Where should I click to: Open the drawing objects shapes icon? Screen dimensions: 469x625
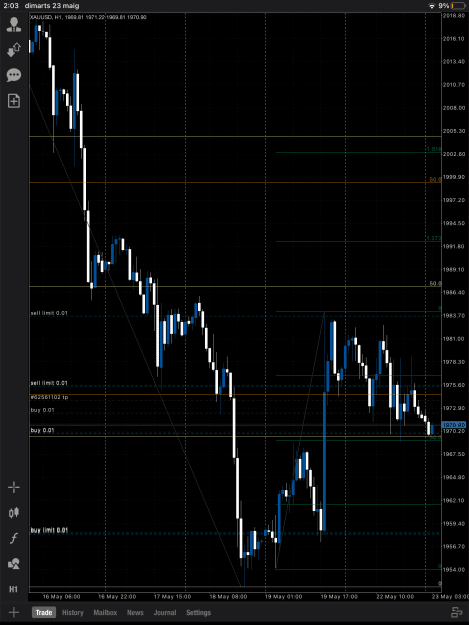[14, 564]
